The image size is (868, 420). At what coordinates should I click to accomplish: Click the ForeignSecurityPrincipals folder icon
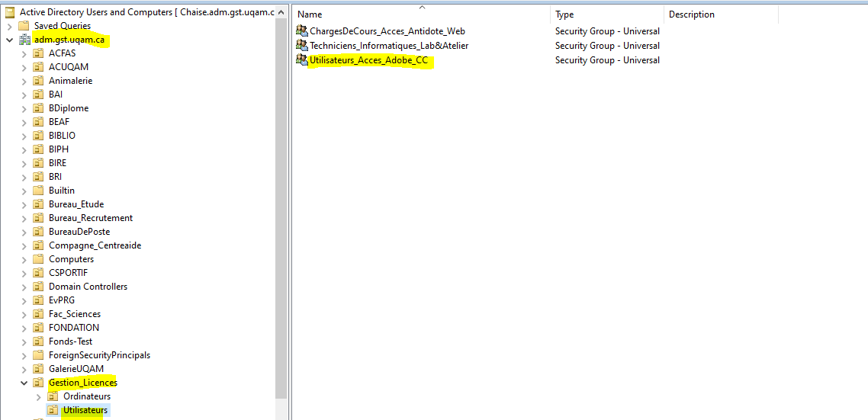[38, 355]
